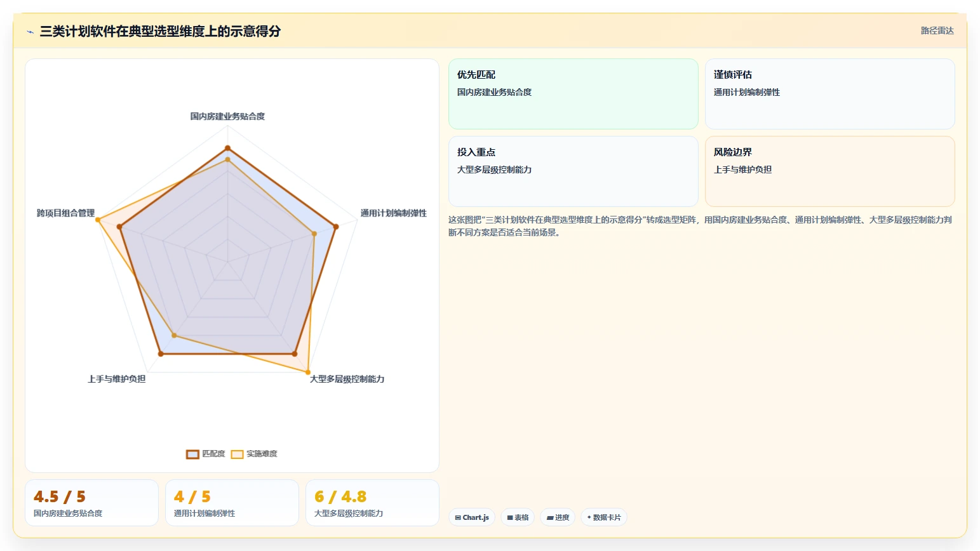
Task: Click the blue icon beside the title
Action: click(30, 32)
